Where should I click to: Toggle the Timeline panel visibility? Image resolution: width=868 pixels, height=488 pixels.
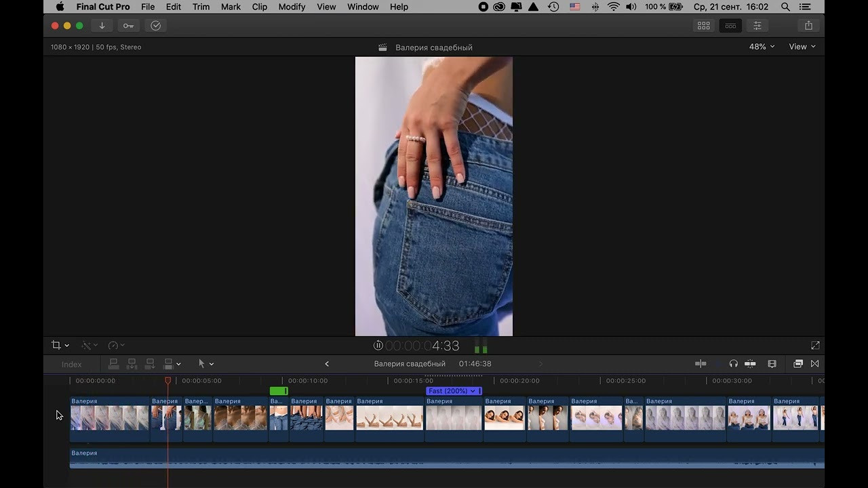point(730,26)
